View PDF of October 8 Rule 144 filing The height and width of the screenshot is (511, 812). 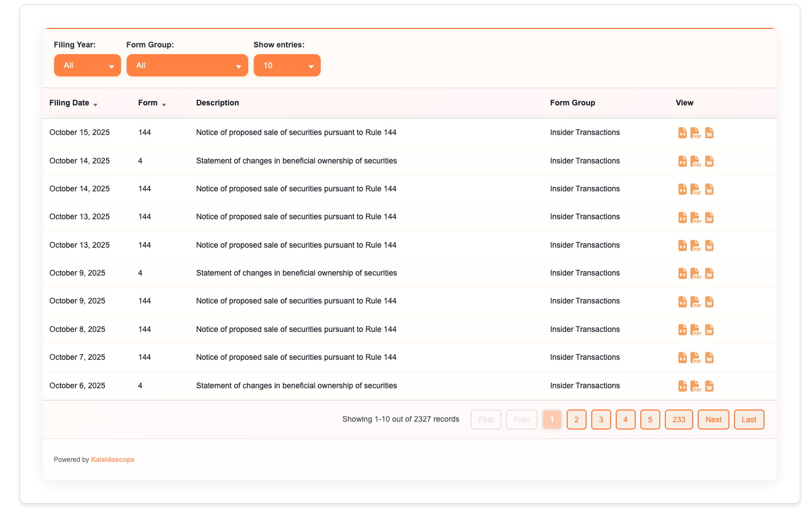(696, 330)
